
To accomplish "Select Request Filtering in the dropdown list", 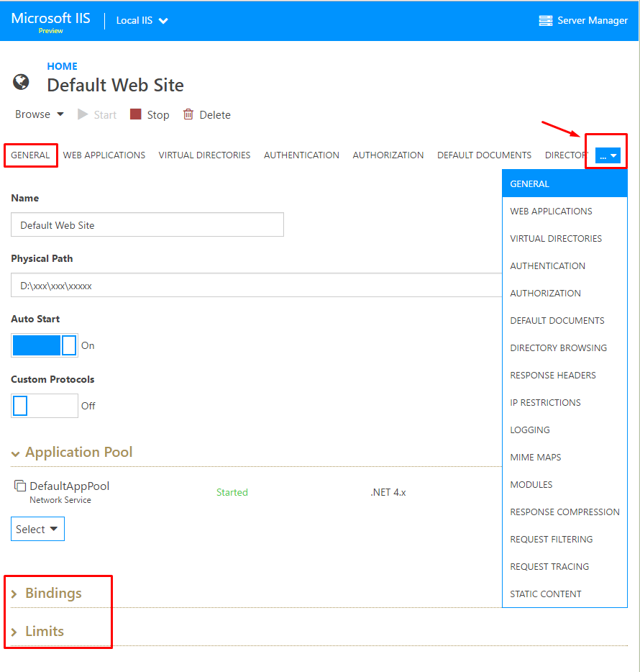I will 564,539.
